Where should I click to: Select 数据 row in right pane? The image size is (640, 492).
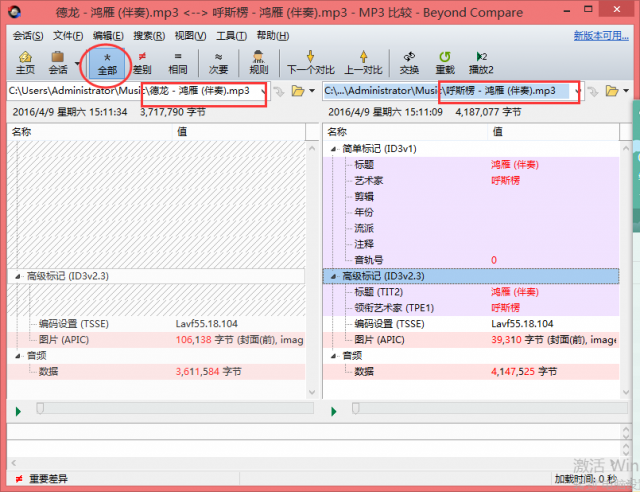(x=471, y=372)
